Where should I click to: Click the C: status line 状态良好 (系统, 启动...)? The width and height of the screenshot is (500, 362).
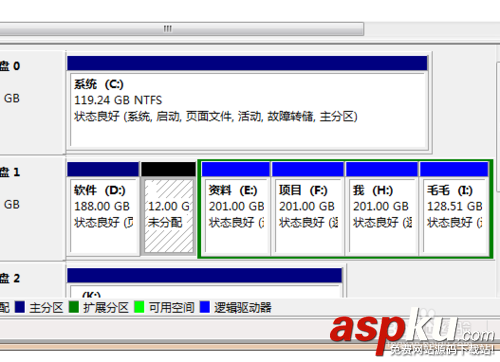tap(216, 116)
